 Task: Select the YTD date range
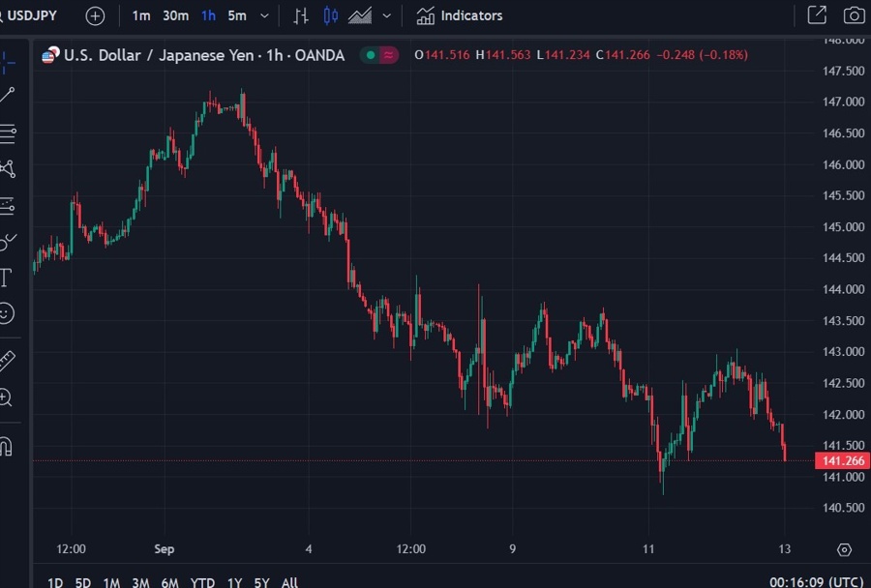pos(202,582)
